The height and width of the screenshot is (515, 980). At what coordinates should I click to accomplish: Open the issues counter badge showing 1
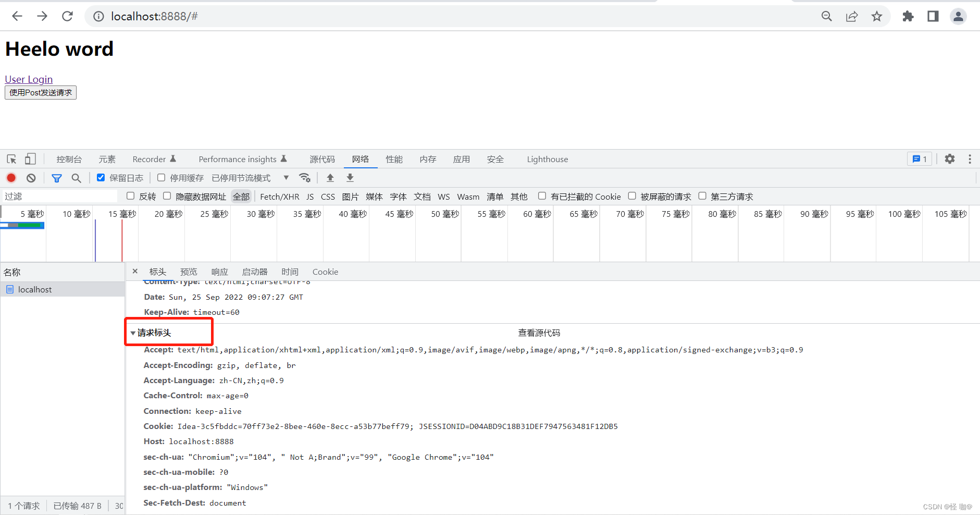920,159
